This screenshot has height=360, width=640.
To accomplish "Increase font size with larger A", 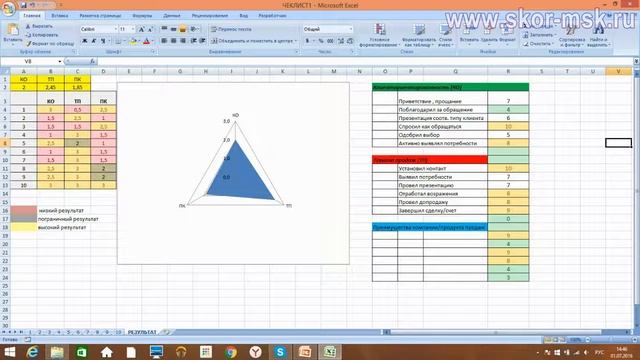I will (142, 29).
